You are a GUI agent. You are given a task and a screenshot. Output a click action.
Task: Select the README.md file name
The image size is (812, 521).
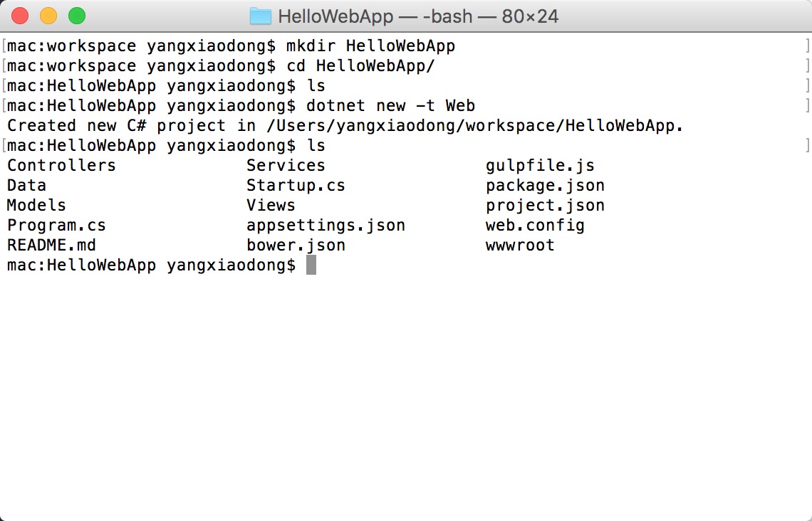coord(52,245)
